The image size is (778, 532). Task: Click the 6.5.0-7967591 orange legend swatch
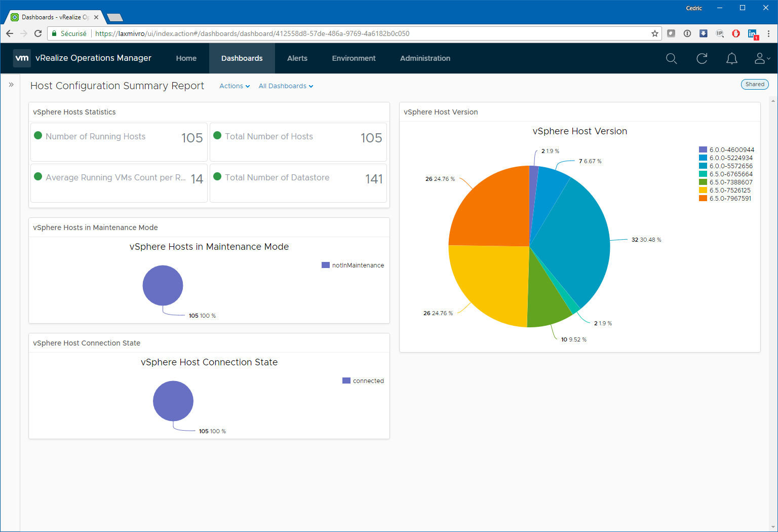(703, 198)
